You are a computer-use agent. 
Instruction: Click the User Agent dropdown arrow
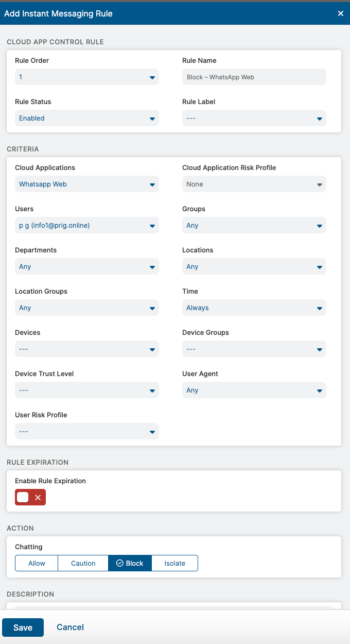click(320, 391)
